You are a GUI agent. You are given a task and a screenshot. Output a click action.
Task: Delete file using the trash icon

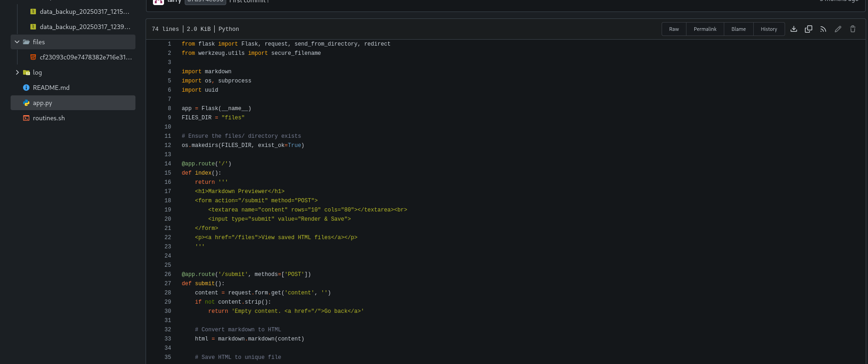tap(853, 29)
